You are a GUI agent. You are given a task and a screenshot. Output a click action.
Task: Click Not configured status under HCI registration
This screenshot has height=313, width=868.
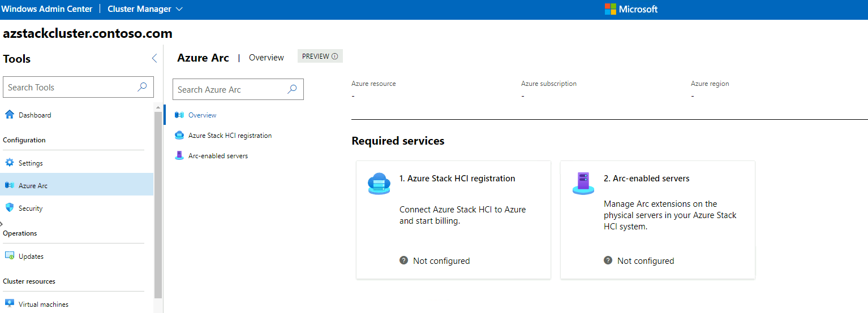[441, 261]
